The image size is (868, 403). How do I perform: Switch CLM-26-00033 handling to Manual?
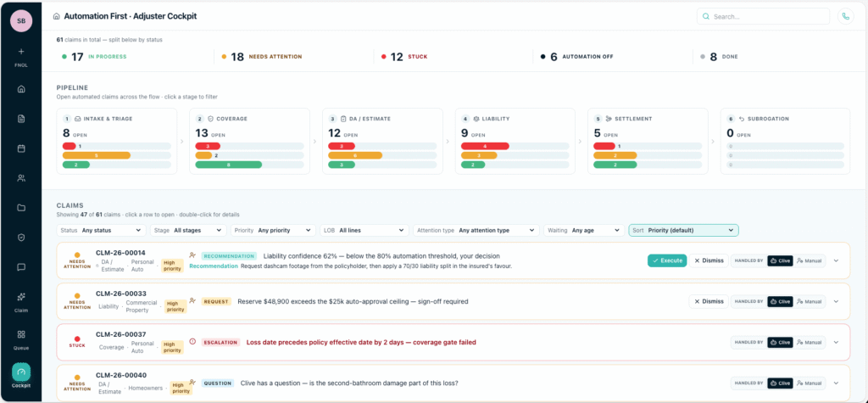[x=809, y=301]
